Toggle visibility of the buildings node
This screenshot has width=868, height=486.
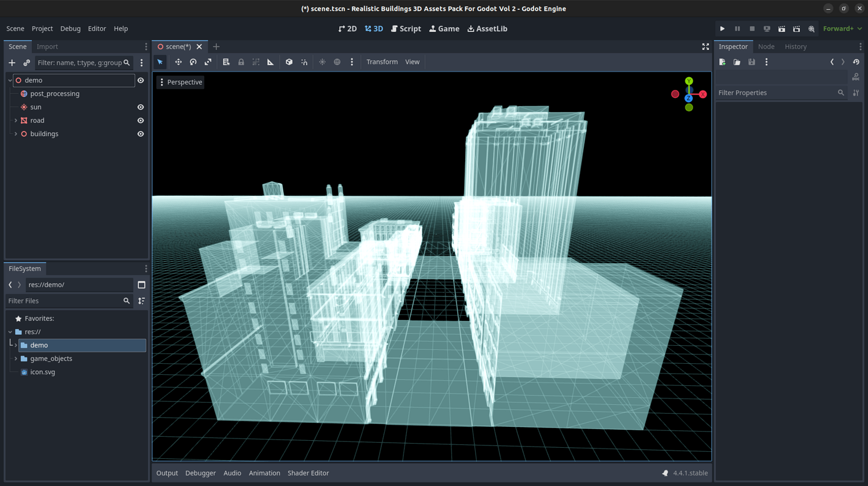coord(141,134)
